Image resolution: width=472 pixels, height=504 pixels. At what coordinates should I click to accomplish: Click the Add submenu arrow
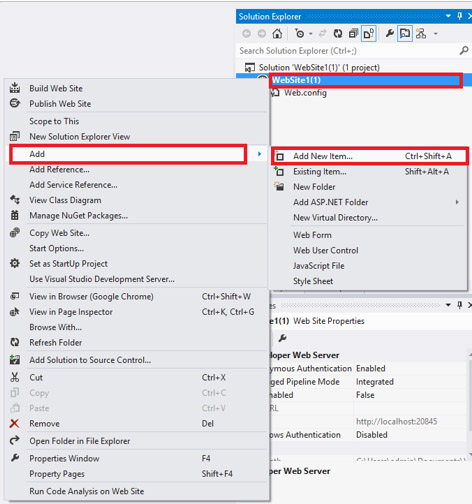(259, 154)
